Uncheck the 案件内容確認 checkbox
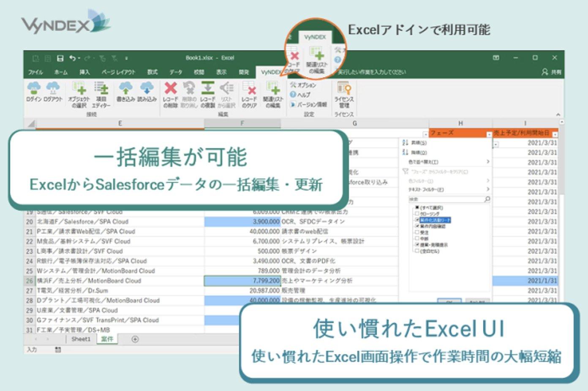This screenshot has height=391, width=588. [417, 226]
